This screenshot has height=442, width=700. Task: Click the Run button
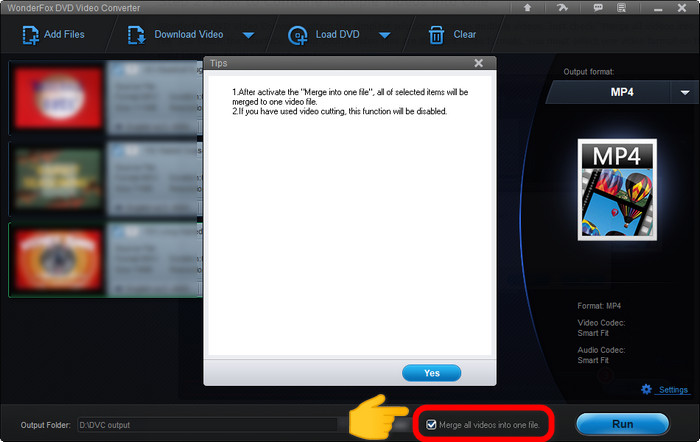click(622, 424)
